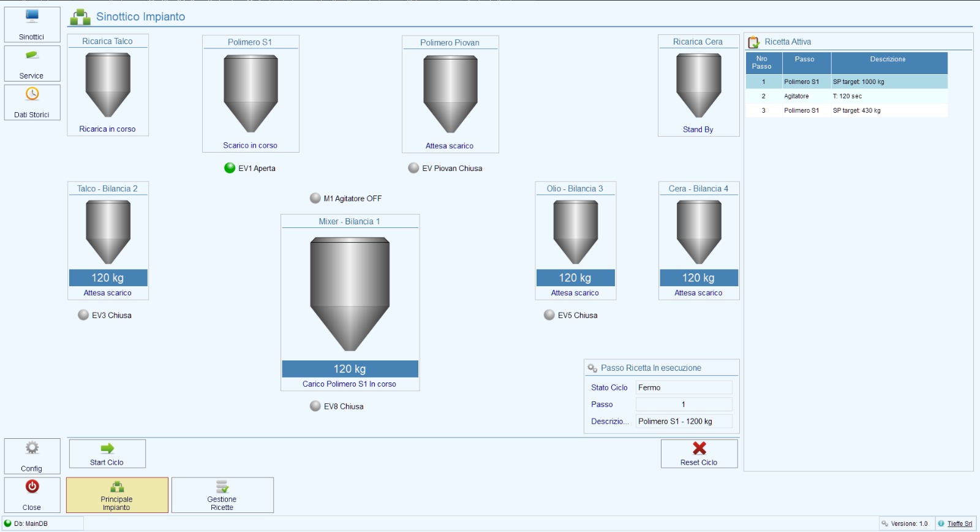Click the Ricarica Cera silo graphic

click(x=698, y=85)
